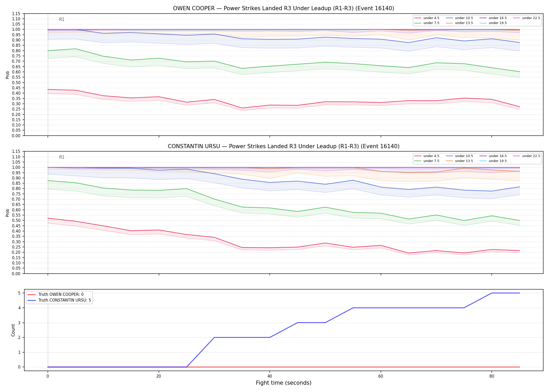Click the OWEN COOPER Power Strikes chart title
The height and width of the screenshot is (392, 549).
(x=283, y=8)
